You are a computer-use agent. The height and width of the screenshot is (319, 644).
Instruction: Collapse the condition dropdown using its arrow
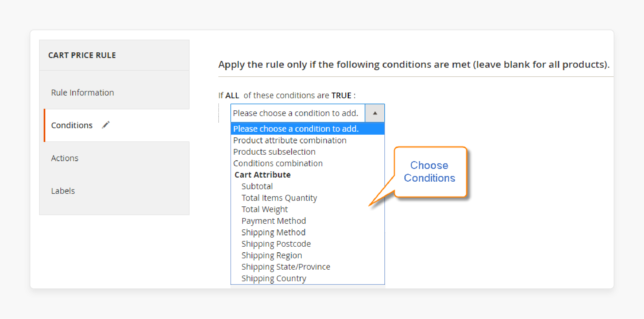pyautogui.click(x=375, y=113)
